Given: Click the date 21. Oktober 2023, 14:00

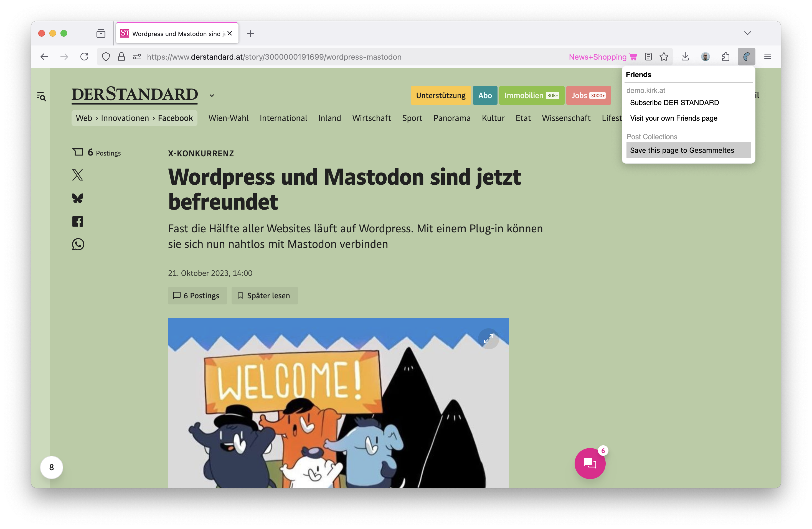Looking at the screenshot, I should point(210,273).
